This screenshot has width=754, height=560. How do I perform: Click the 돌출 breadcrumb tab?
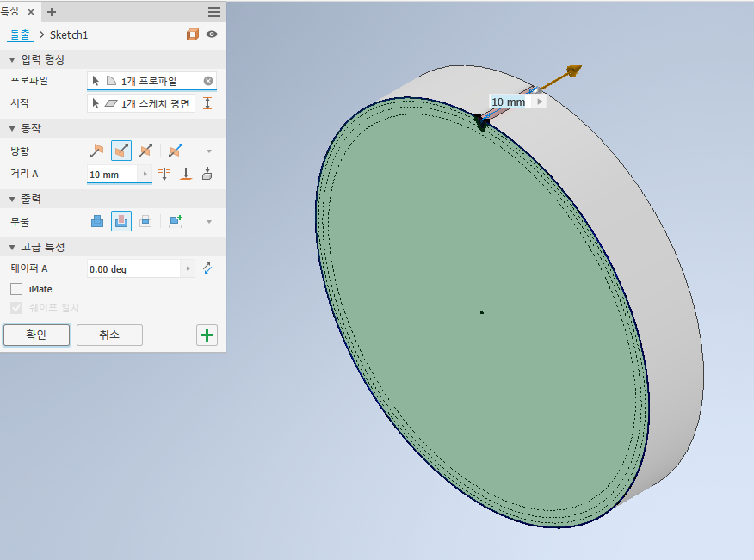pos(19,34)
